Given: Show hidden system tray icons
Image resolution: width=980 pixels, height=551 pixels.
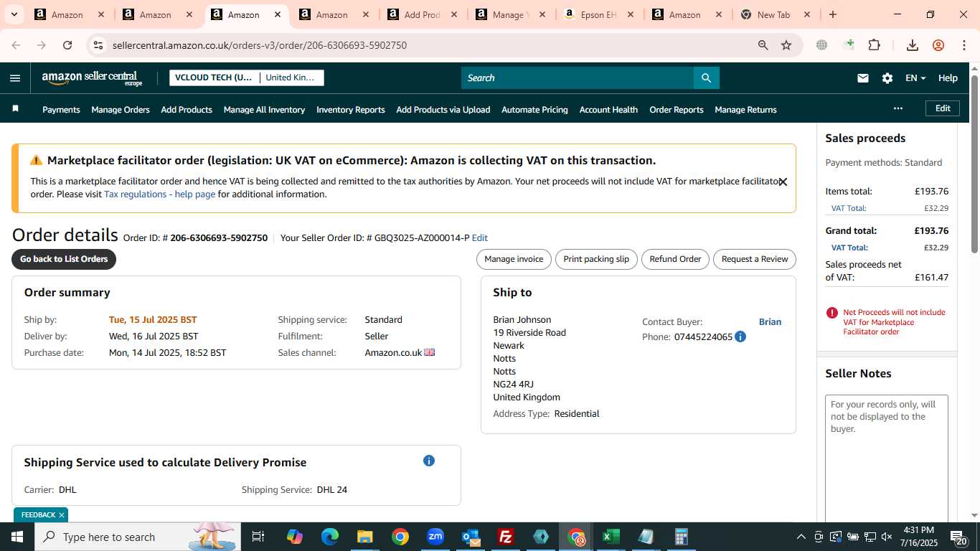Looking at the screenshot, I should (x=801, y=537).
